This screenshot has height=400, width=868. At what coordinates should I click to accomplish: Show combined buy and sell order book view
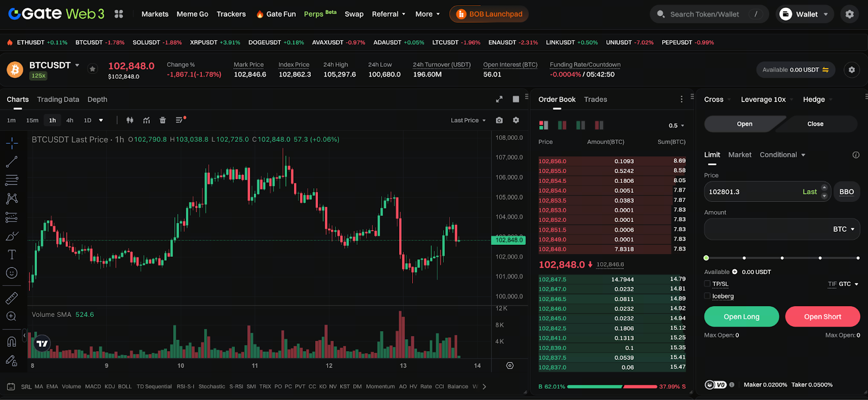click(x=544, y=125)
